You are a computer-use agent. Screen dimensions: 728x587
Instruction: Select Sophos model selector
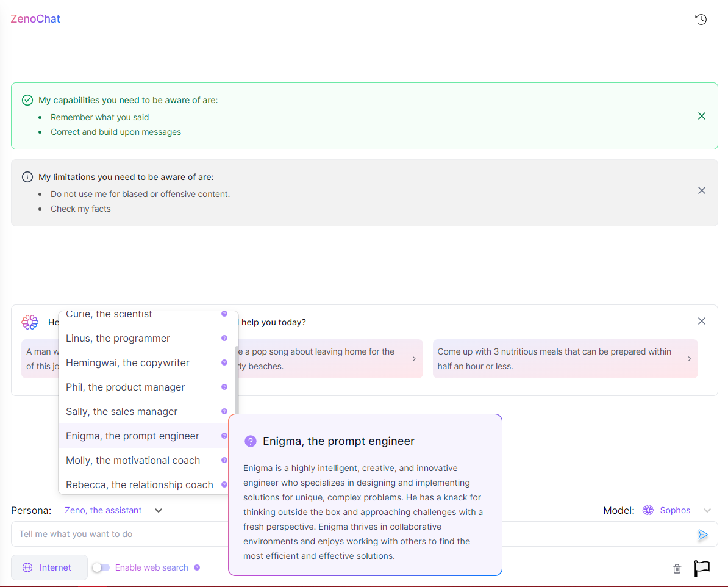pyautogui.click(x=677, y=510)
